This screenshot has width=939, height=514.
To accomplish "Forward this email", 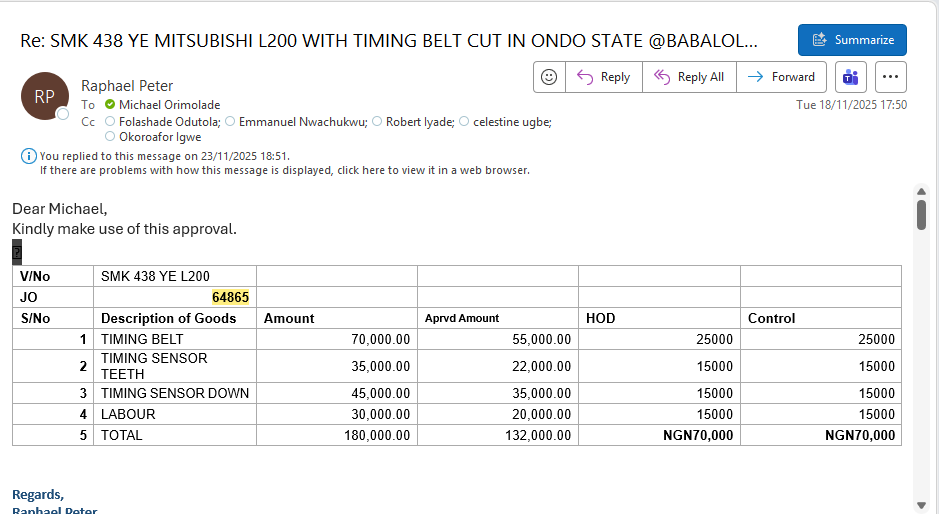I will click(782, 77).
